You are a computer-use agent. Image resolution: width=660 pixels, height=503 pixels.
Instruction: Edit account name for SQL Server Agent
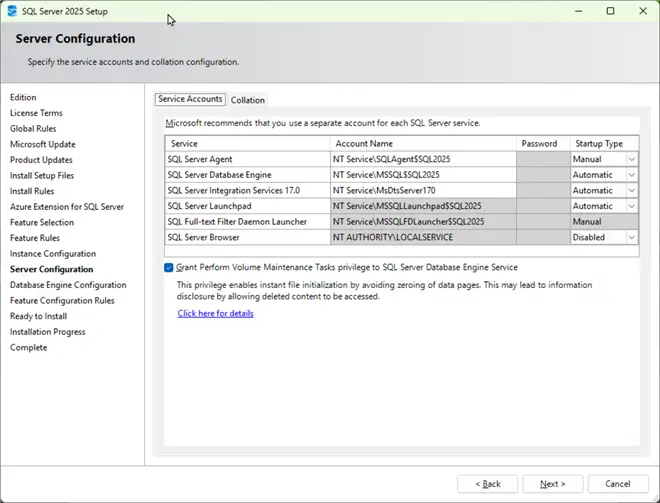click(x=423, y=159)
